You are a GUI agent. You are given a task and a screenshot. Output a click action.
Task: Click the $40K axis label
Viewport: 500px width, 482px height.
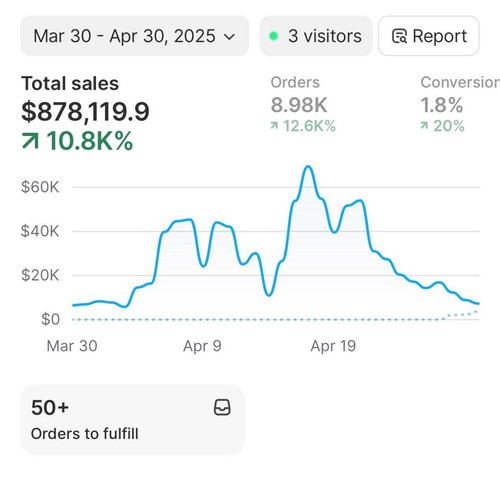coord(40,231)
